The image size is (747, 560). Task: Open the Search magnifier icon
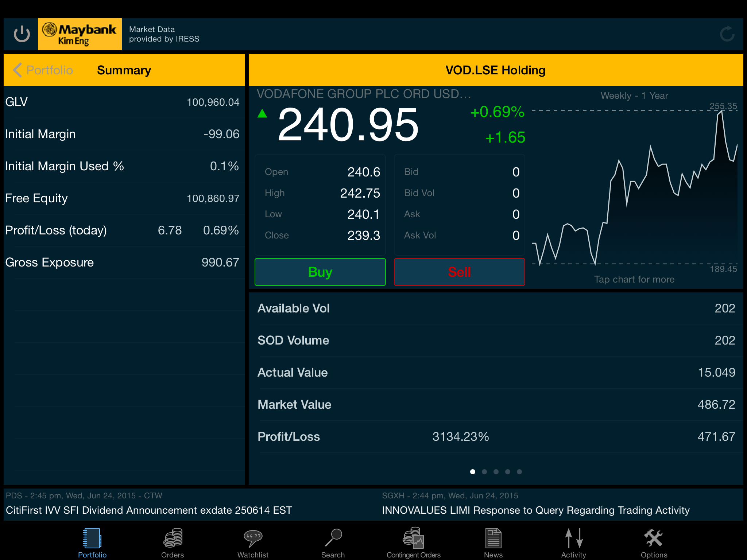pos(333,538)
